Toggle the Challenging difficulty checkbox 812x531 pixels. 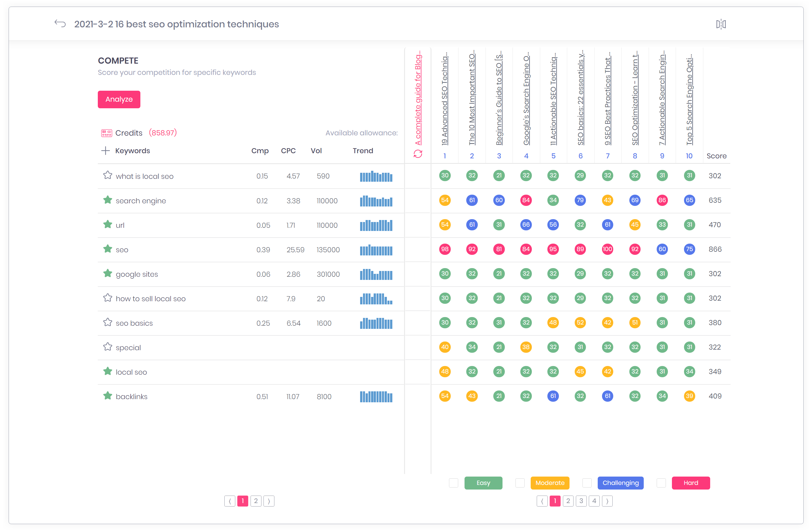587,483
